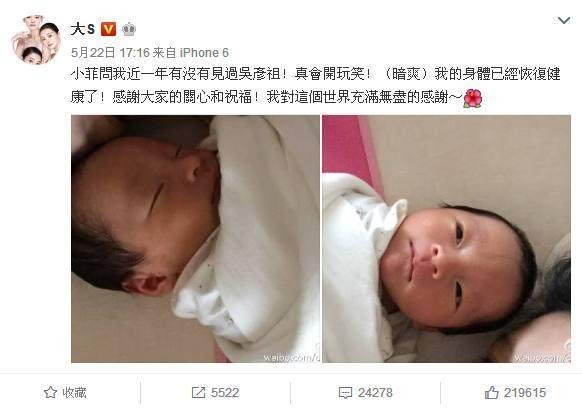582x412 pixels.
Task: Open the left sleeping baby photo
Action: pyautogui.click(x=195, y=239)
